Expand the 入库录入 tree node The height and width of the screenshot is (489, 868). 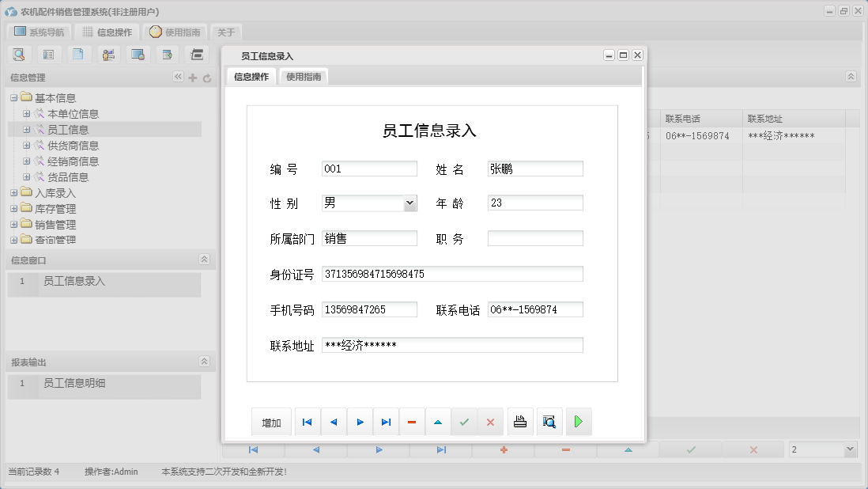15,192
